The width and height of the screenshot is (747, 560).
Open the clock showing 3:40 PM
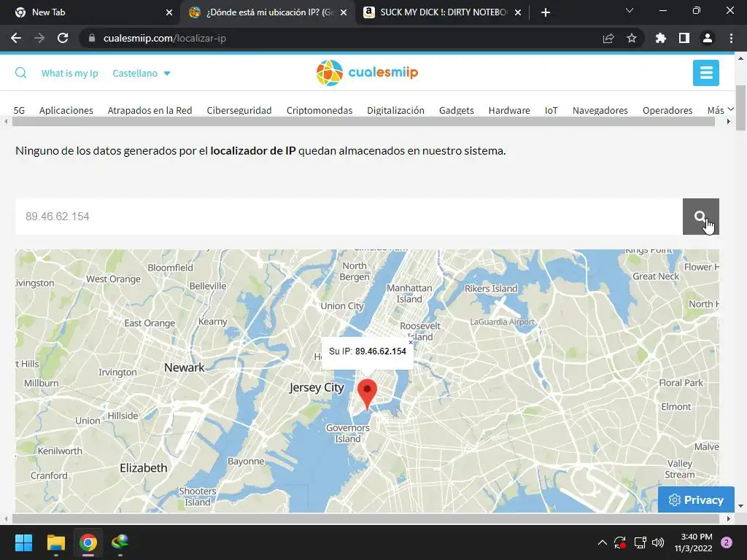coord(693,542)
